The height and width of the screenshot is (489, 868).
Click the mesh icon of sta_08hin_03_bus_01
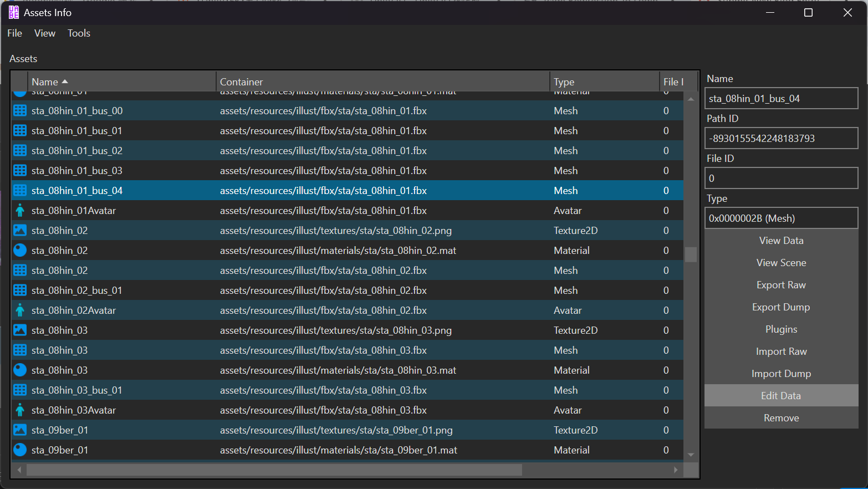click(20, 390)
